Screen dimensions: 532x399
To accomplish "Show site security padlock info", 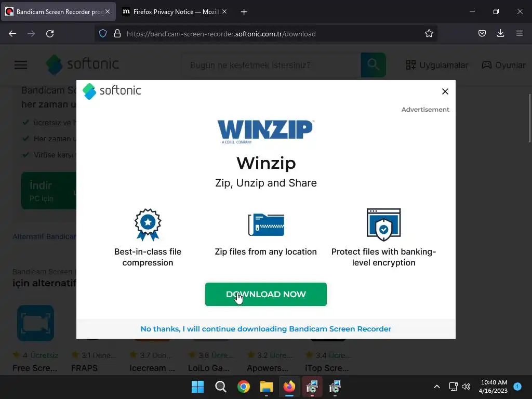I will pyautogui.click(x=117, y=34).
